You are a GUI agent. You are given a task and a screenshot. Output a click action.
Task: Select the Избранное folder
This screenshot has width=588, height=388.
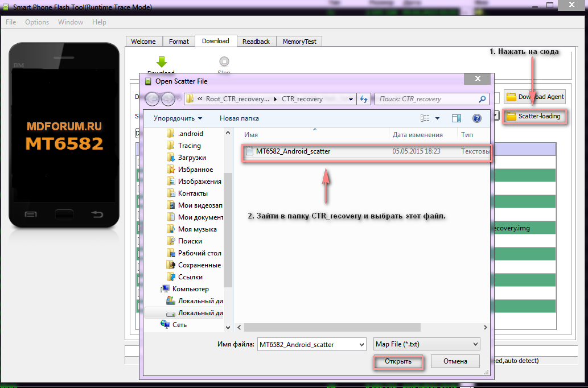[190, 170]
